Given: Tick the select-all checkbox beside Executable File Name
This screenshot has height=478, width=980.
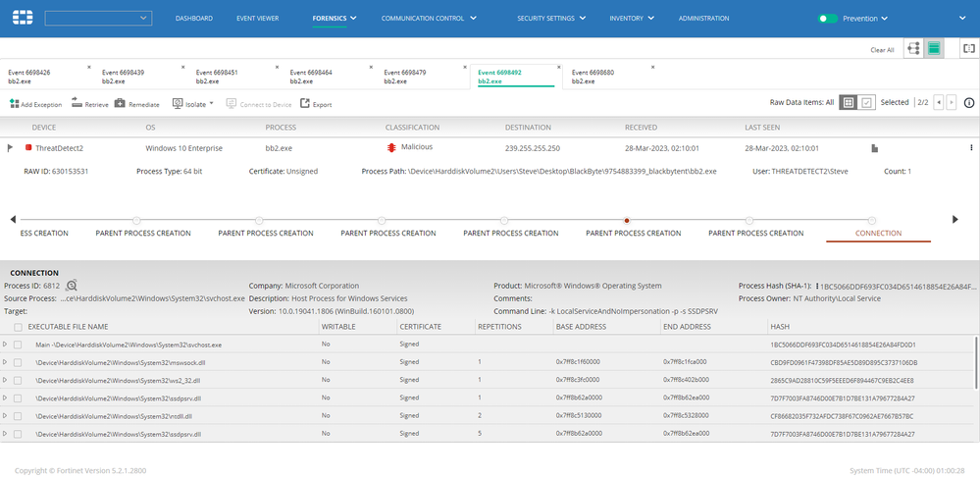Looking at the screenshot, I should pos(18,326).
